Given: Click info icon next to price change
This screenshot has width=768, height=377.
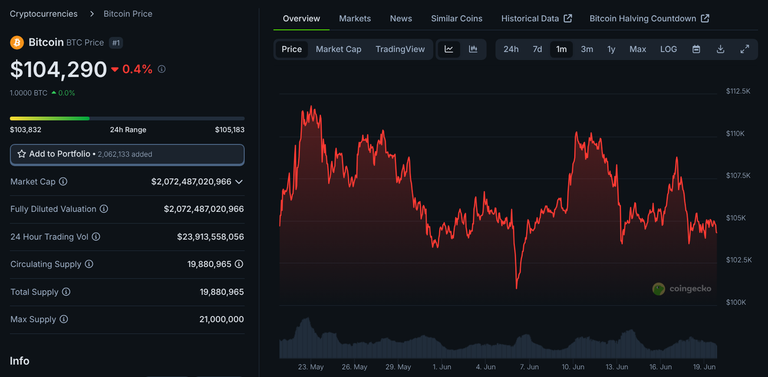Looking at the screenshot, I should tap(162, 70).
